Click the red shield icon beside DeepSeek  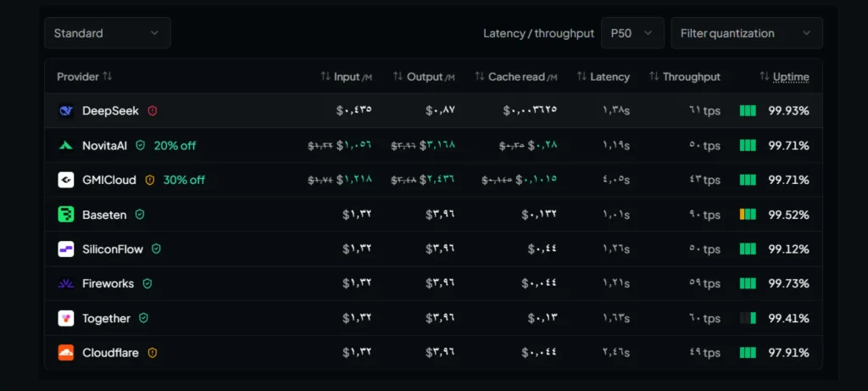coord(153,111)
